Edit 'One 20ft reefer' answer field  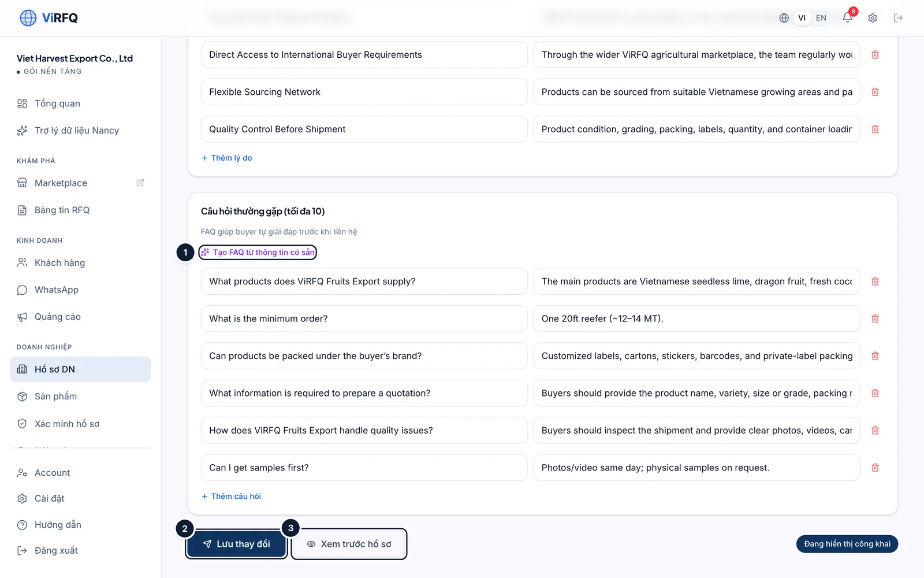(696, 318)
